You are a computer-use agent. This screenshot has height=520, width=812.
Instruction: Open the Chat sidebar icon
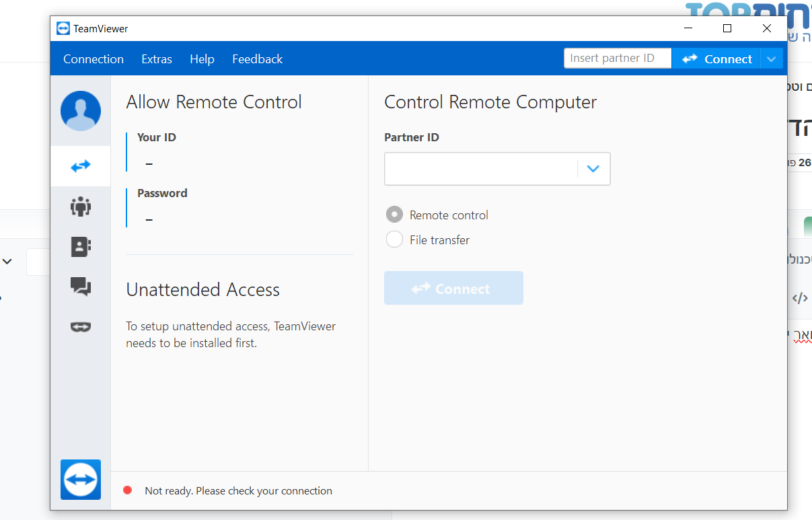(81, 287)
